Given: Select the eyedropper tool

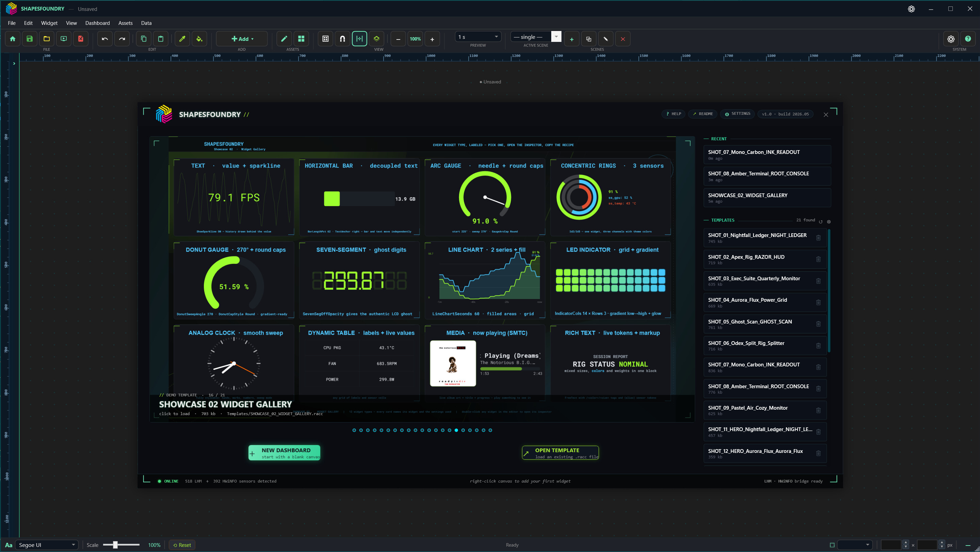Looking at the screenshot, I should coord(182,39).
